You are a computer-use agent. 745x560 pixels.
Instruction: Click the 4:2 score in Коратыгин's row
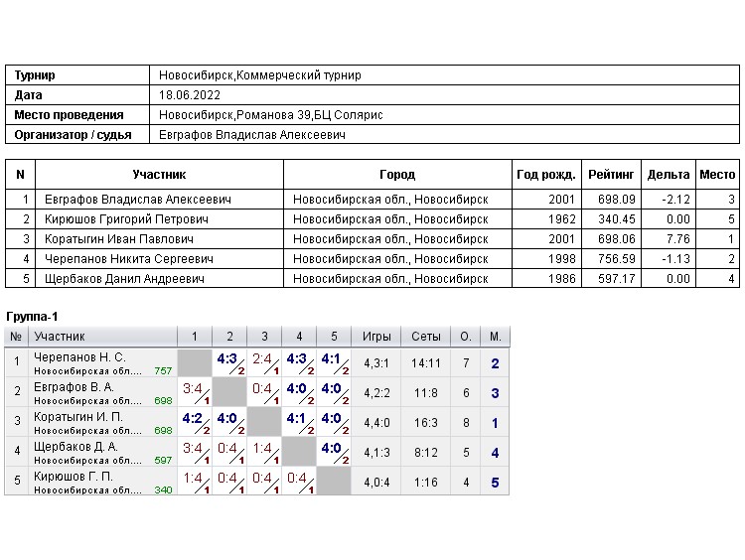click(x=194, y=419)
